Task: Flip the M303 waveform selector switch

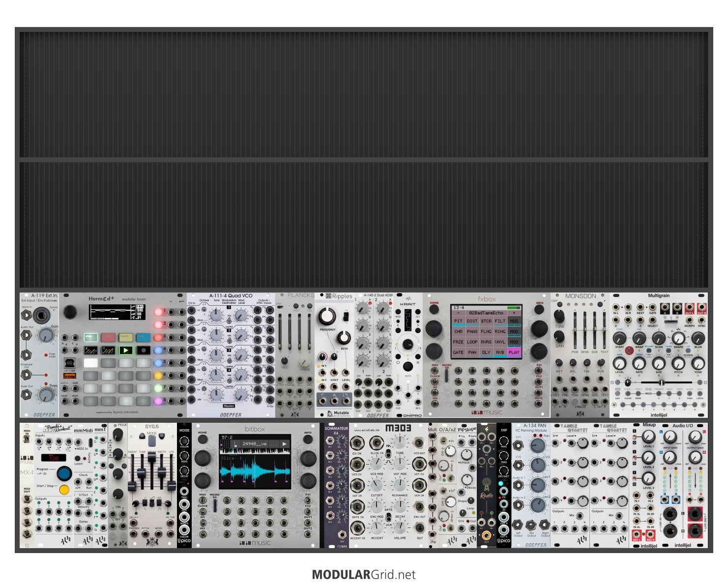Action: coord(388,453)
